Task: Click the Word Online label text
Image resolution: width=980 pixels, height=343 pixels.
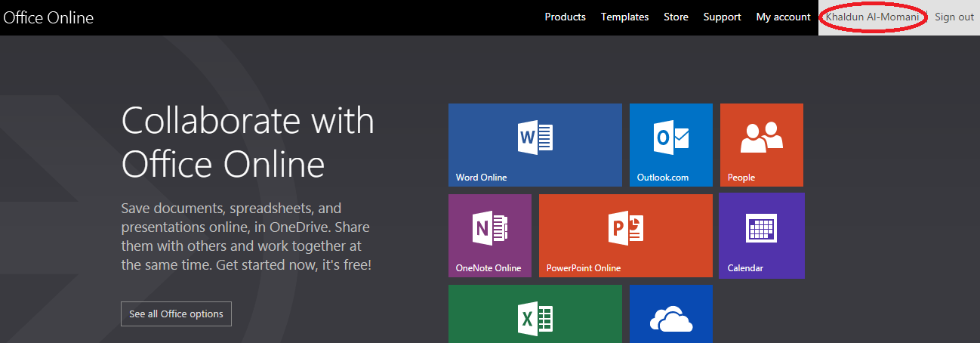Action: pyautogui.click(x=481, y=178)
